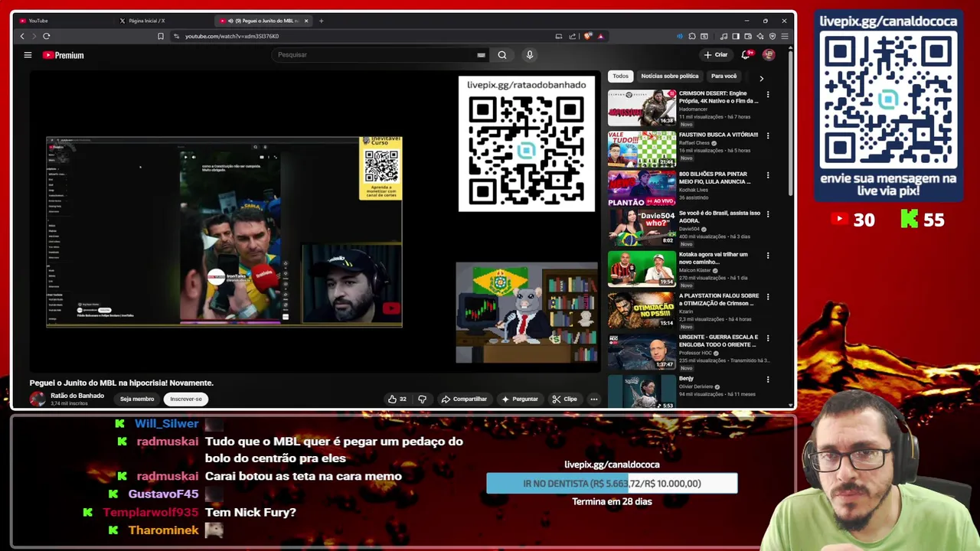Open options for CRIMSON DESERT video

[x=768, y=95]
